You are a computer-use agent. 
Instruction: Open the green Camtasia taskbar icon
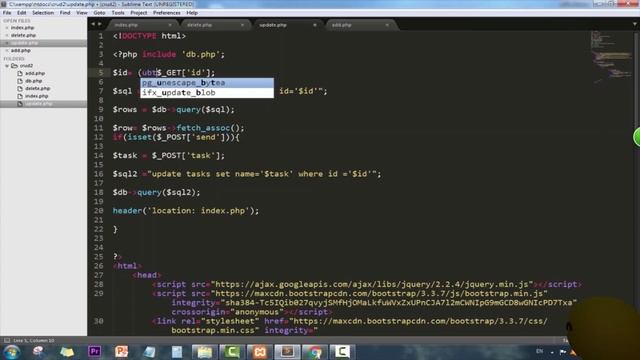point(232,351)
